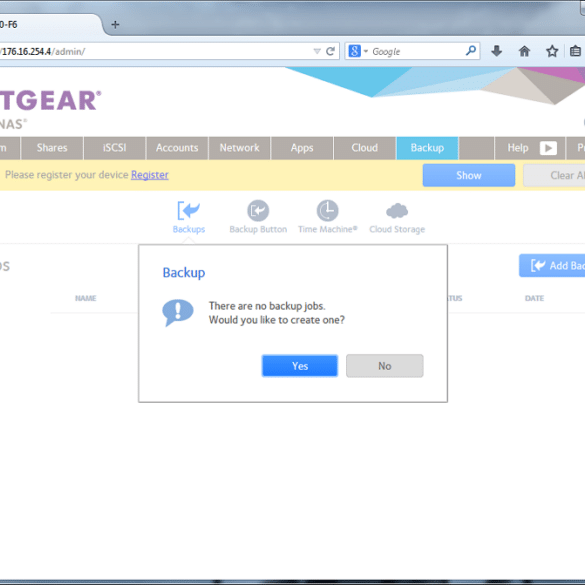The height and width of the screenshot is (585, 585).
Task: Switch to the Network tab
Action: 240,148
